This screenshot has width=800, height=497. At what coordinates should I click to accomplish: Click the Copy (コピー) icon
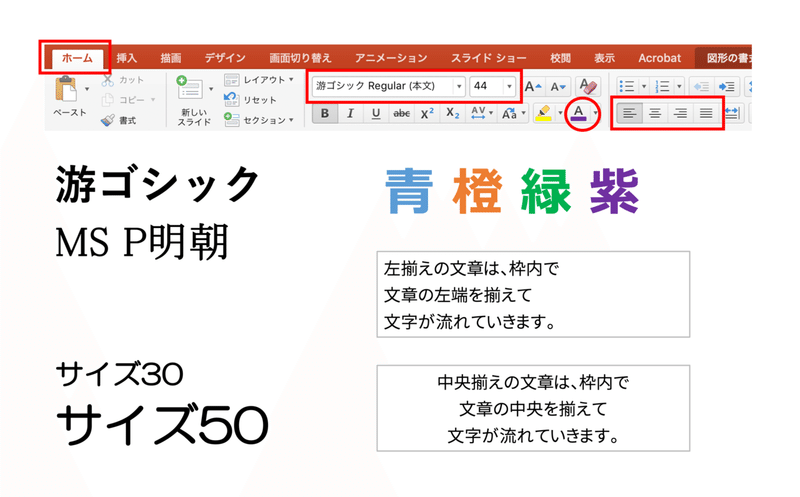click(x=108, y=100)
